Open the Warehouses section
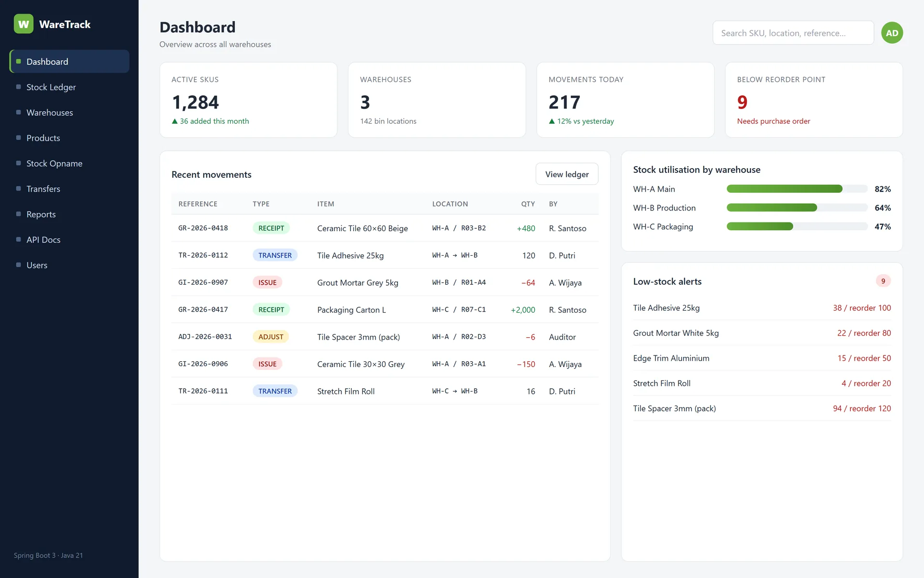The height and width of the screenshot is (578, 924). point(69,113)
